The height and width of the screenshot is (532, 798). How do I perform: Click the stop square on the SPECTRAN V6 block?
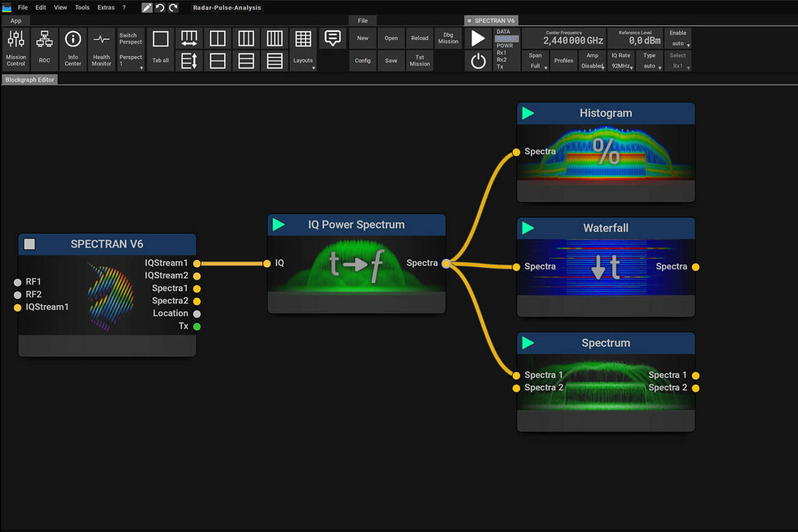[30, 244]
